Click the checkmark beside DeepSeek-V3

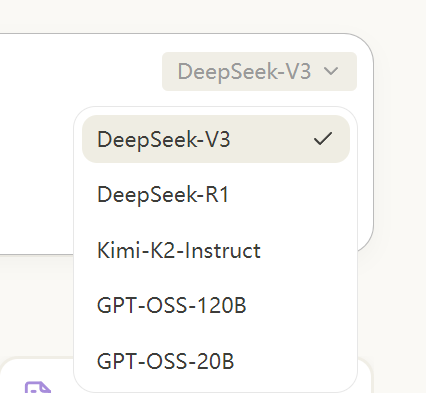click(x=323, y=138)
